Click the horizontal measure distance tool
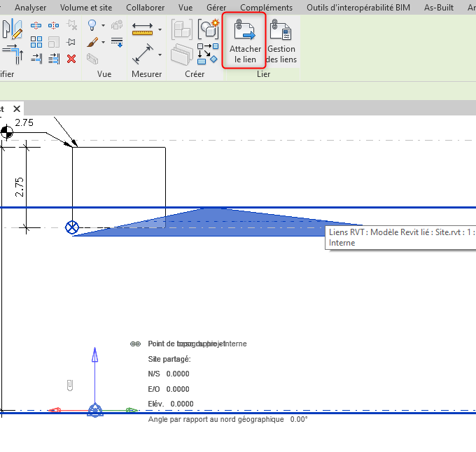 [142, 29]
